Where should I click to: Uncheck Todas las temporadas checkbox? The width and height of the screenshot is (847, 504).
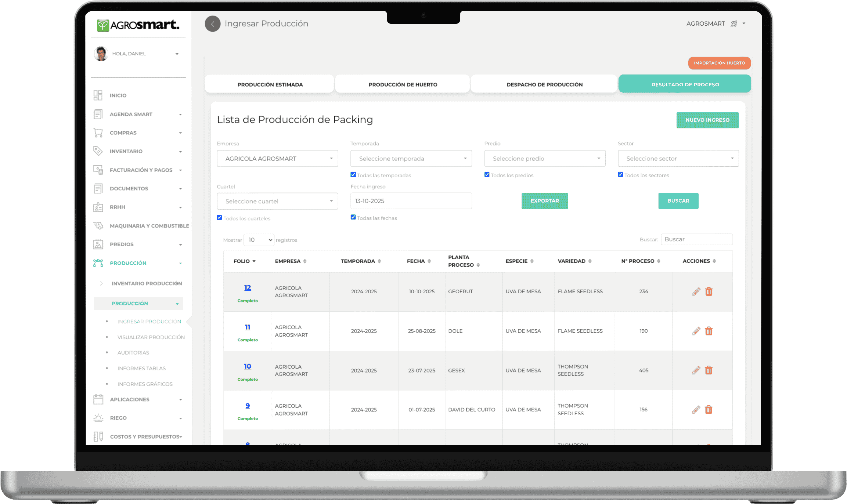click(353, 175)
